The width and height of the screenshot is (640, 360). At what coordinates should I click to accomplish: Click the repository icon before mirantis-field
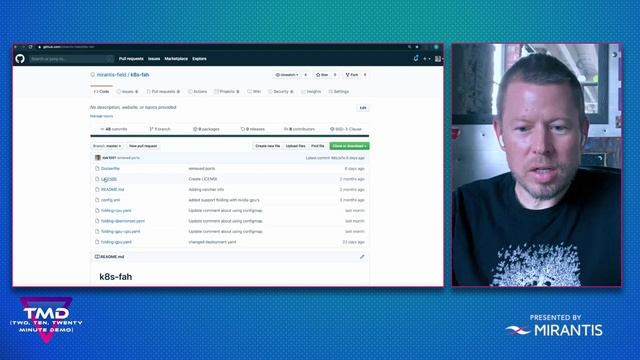tap(93, 75)
